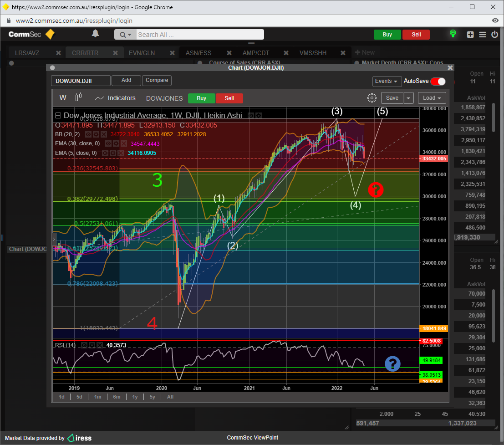
Task: Expand the Load dropdown
Action: 432,98
